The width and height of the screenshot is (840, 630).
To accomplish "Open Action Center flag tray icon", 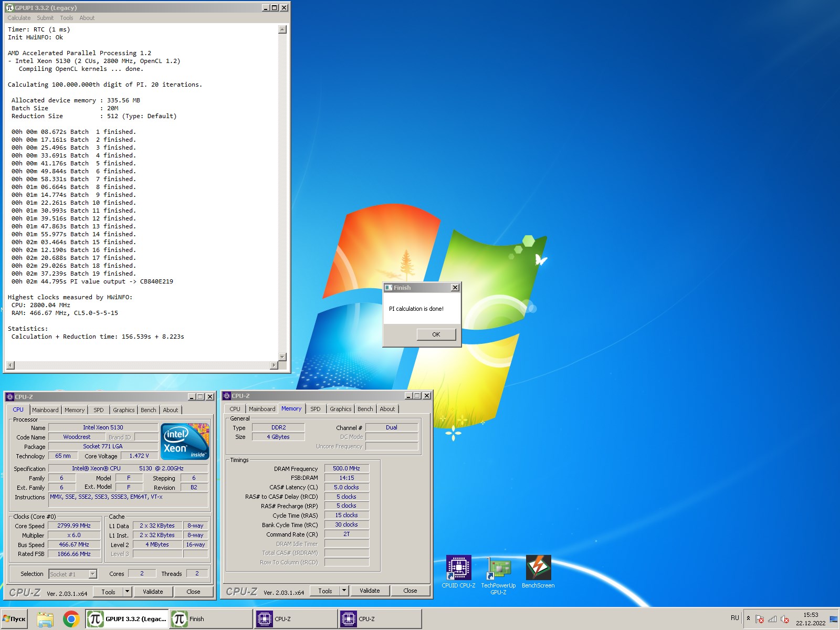I will point(759,619).
